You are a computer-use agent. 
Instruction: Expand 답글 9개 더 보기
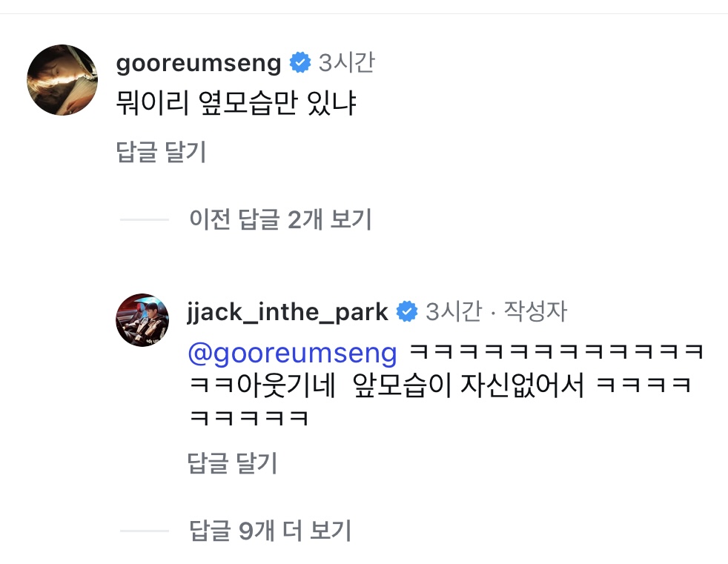click(270, 531)
